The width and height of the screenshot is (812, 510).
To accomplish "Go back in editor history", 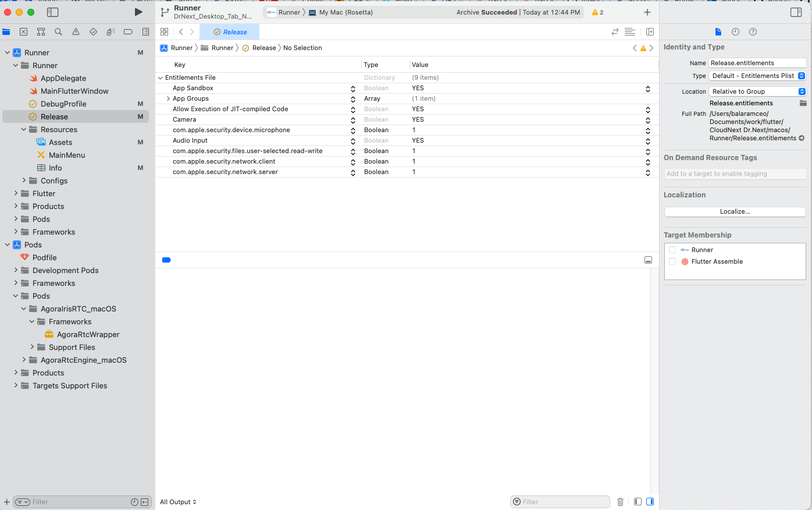I will (x=181, y=32).
